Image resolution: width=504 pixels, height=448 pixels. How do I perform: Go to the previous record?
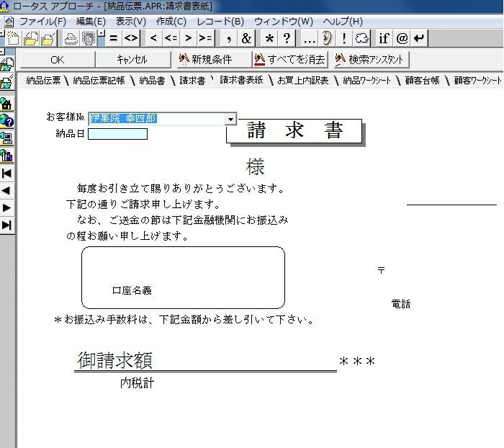coord(7,191)
